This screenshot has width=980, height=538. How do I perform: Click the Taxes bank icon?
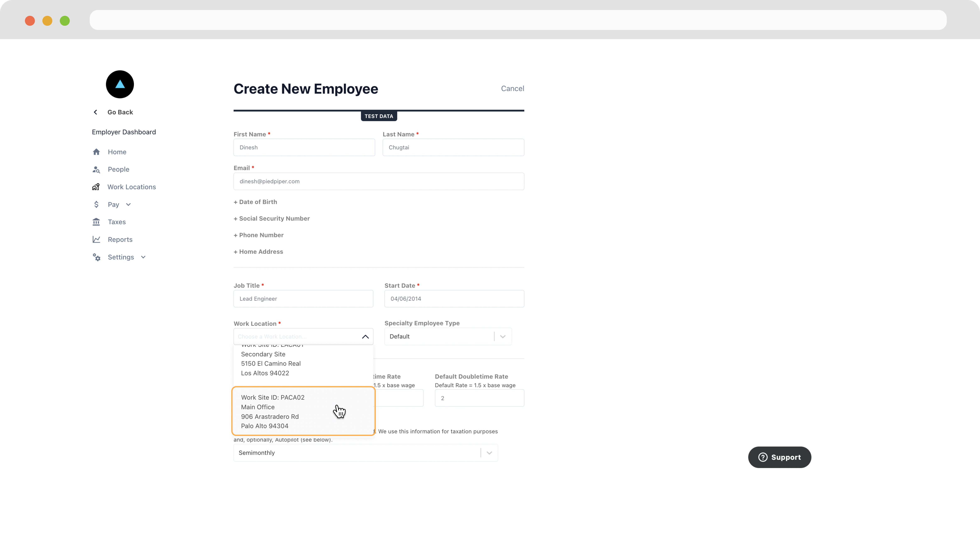click(x=96, y=222)
